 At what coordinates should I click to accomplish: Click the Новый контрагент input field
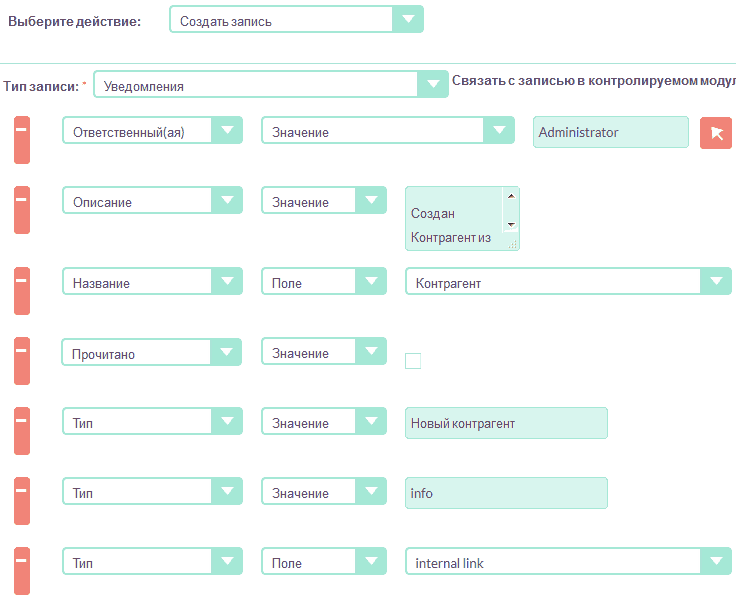pos(506,423)
